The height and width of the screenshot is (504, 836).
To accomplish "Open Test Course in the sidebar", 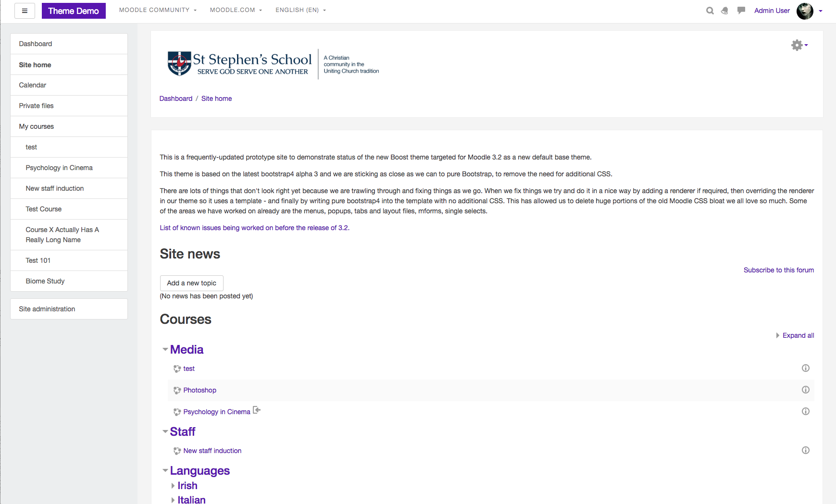I will point(69,209).
